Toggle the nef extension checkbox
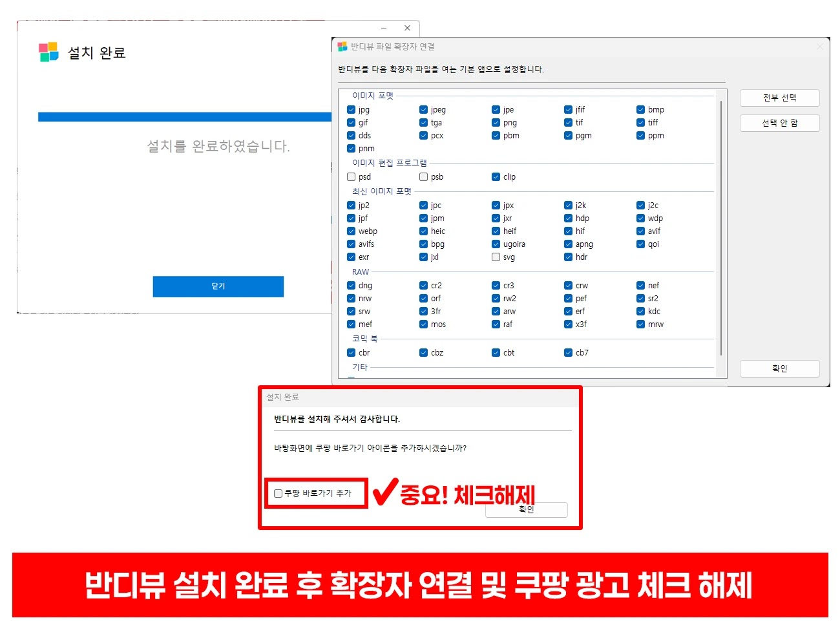 point(641,286)
